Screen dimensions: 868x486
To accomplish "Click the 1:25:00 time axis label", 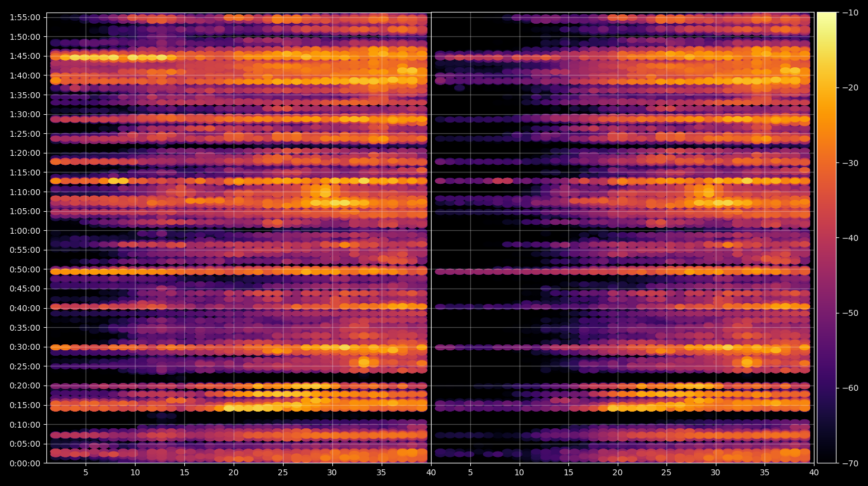I will [x=25, y=134].
